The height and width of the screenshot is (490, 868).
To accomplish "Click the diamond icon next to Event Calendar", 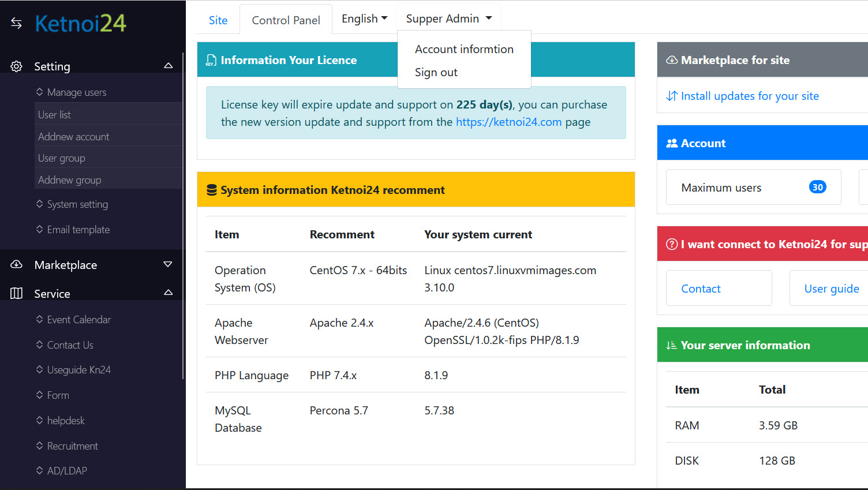I will click(39, 319).
